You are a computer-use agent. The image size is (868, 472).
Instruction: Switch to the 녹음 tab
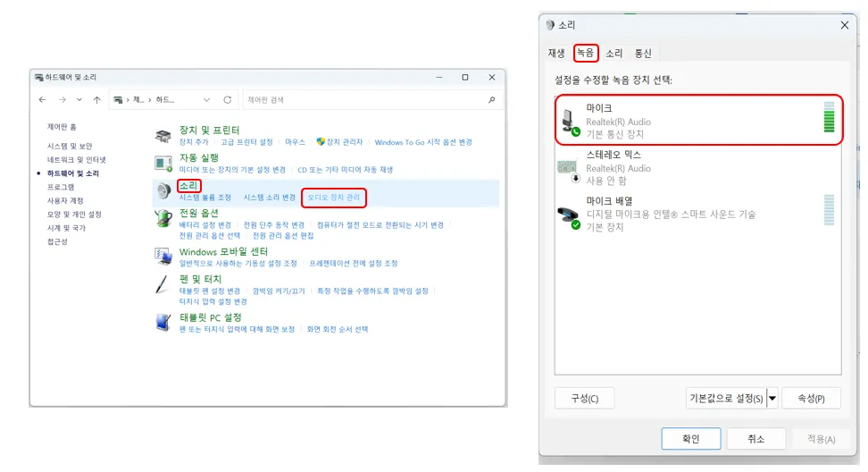point(585,53)
